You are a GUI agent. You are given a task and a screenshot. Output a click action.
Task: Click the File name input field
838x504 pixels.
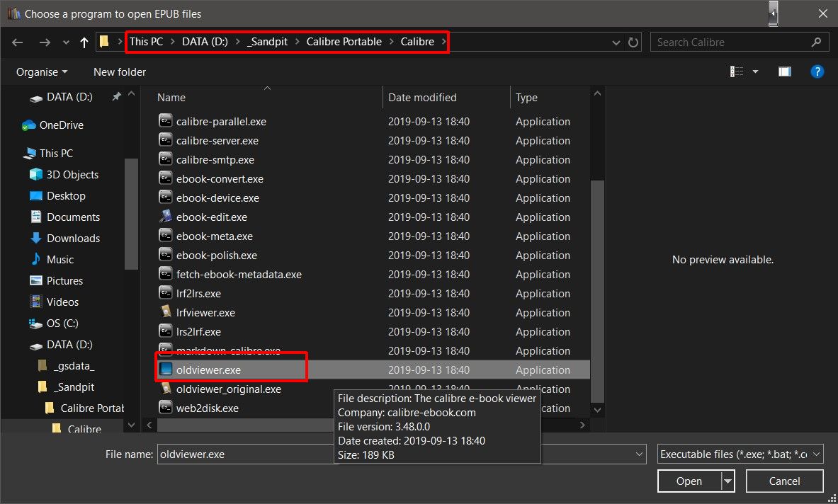click(x=402, y=454)
